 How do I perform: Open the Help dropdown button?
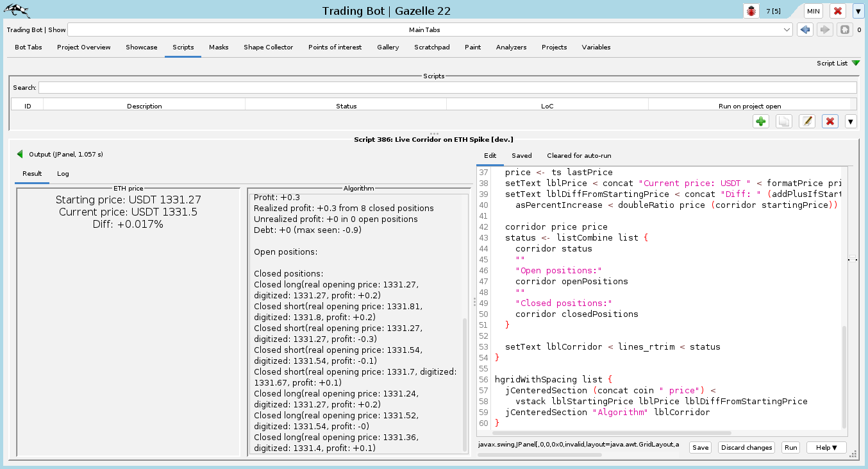[826, 448]
